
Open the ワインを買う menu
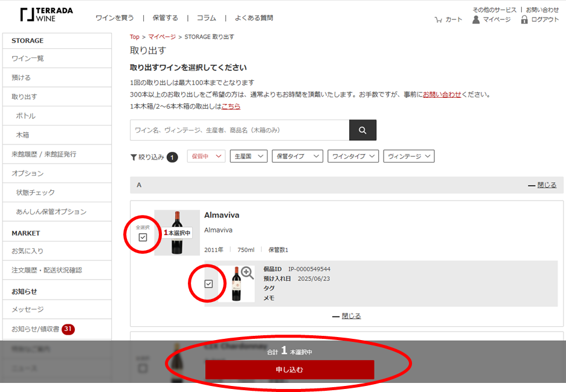[x=115, y=18]
